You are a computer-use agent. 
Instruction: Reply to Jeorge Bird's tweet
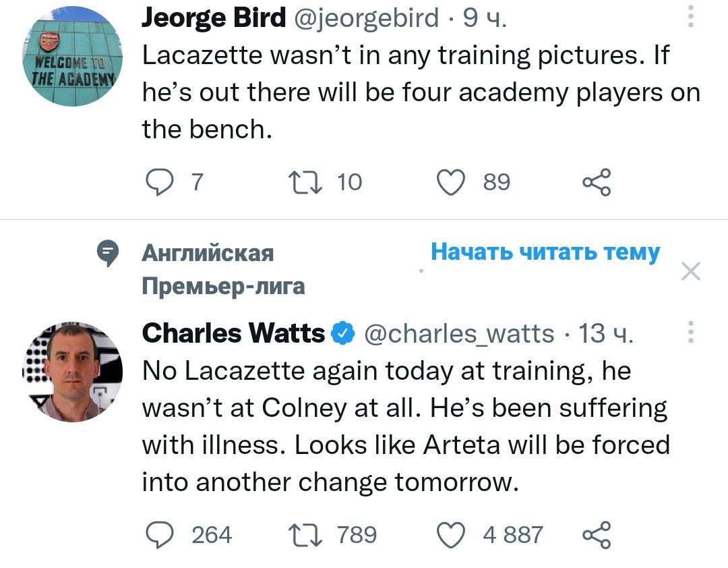point(160,182)
